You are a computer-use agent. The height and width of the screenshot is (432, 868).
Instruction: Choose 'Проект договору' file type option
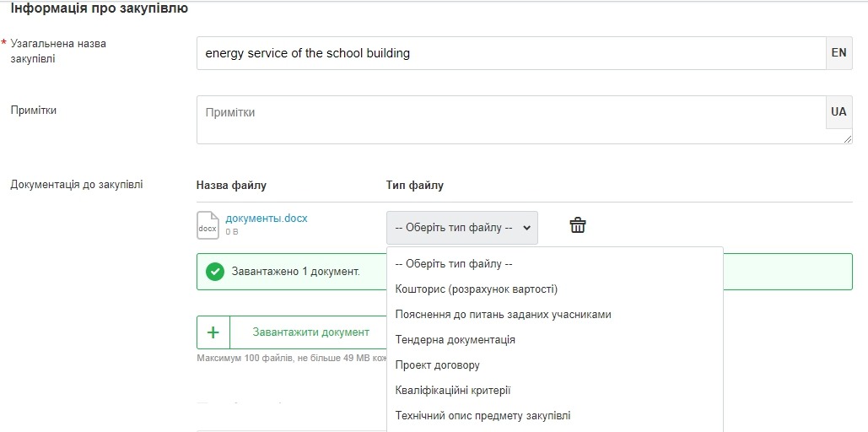pyautogui.click(x=437, y=365)
